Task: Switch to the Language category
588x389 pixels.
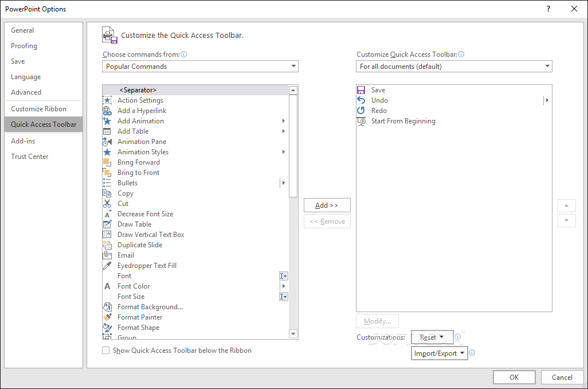Action: coord(44,77)
